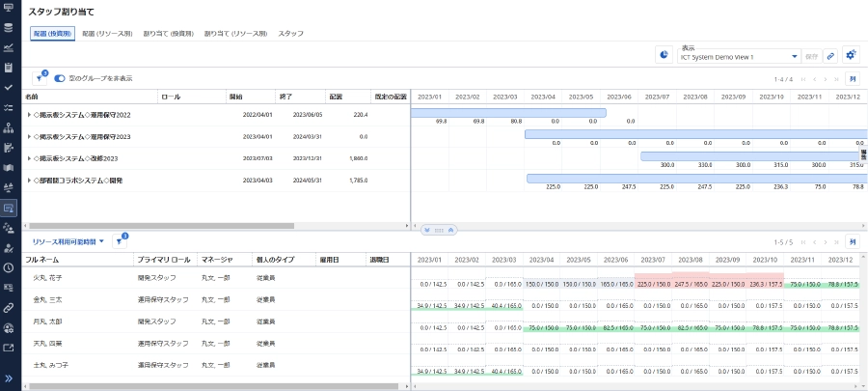
Task: Open the リソース利用可能時間 dropdown
Action: coord(68,242)
